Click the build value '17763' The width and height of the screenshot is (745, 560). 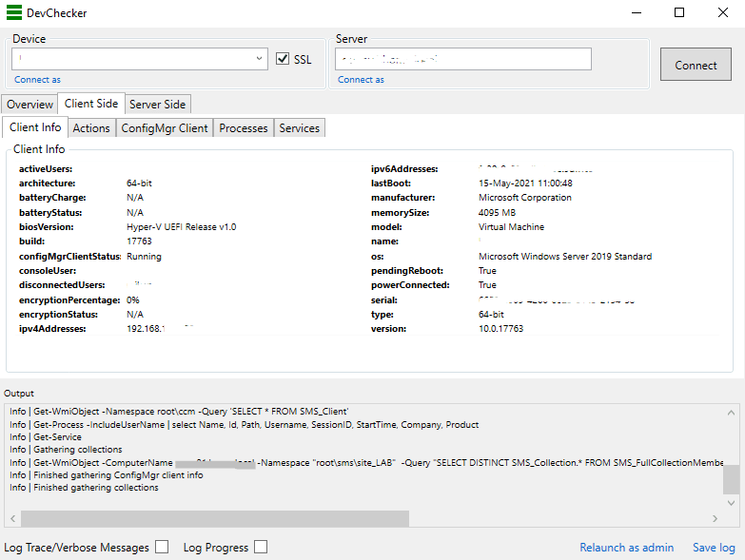[x=139, y=241]
